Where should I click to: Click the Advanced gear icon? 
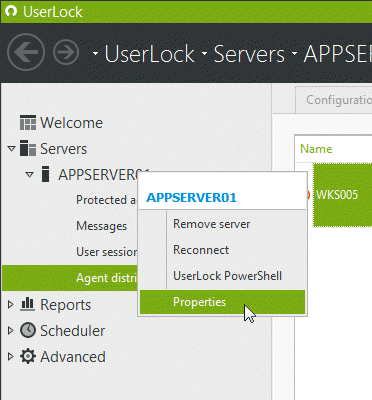click(x=28, y=356)
